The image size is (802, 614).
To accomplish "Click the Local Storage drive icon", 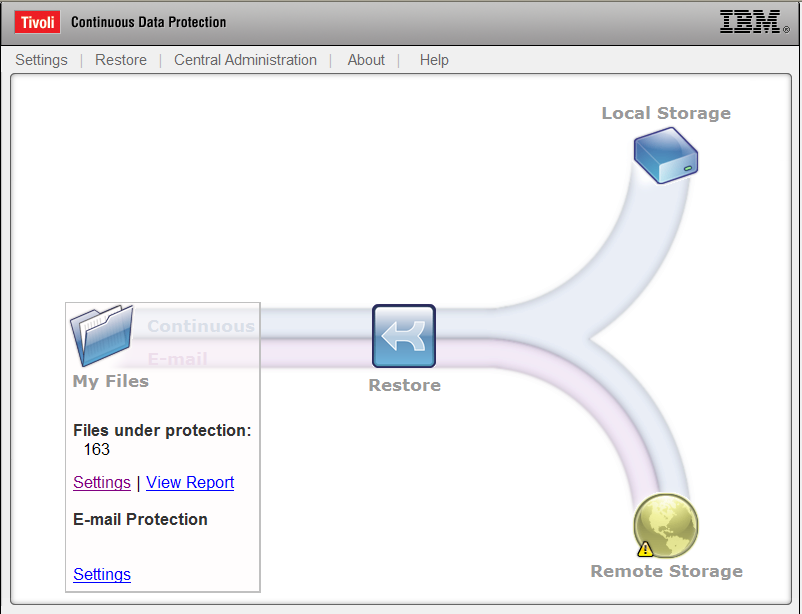I will [x=665, y=155].
